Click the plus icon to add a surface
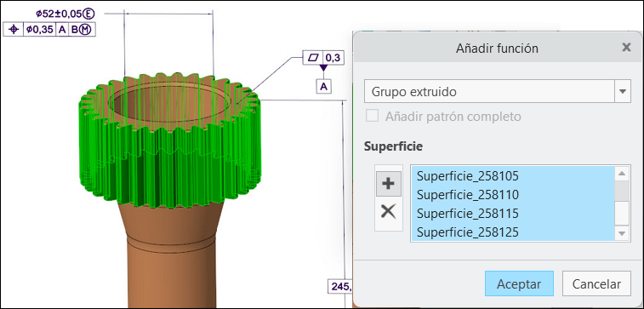The height and width of the screenshot is (309, 644). (x=388, y=184)
